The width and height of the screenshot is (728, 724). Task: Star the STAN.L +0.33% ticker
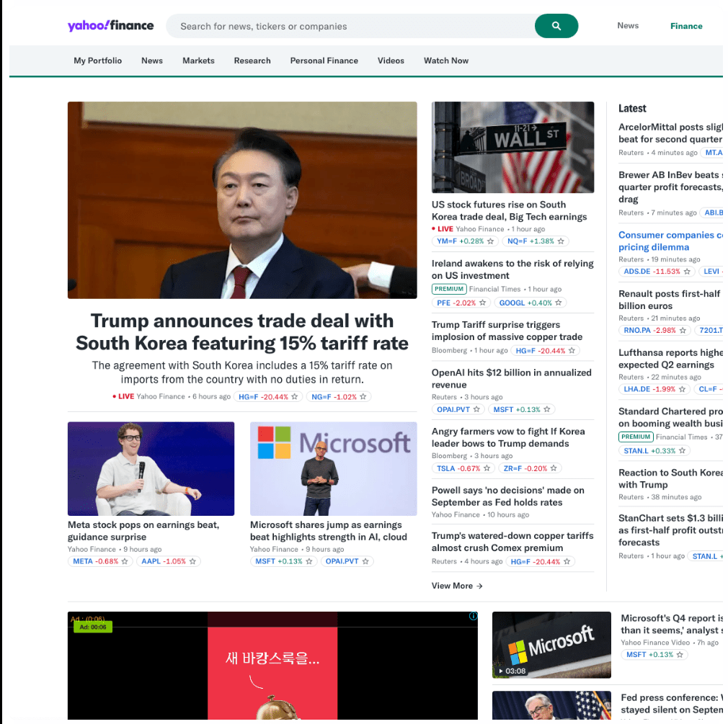click(x=682, y=451)
